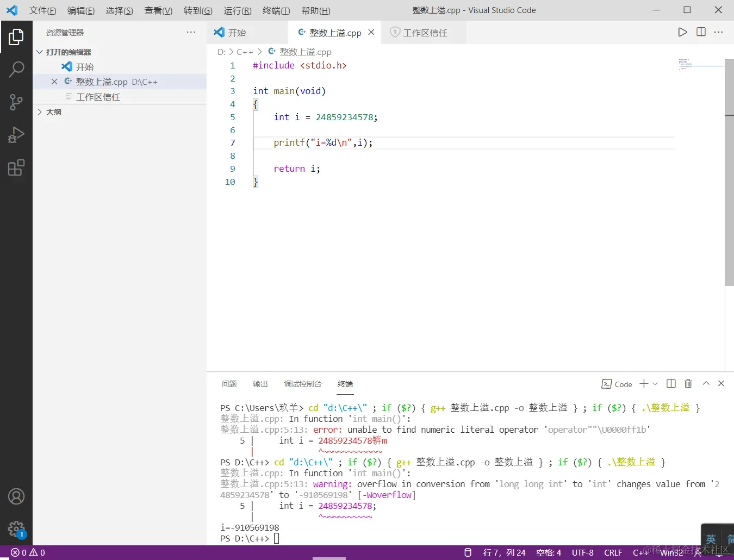Open the 查看 menu
734x560 pixels.
tap(158, 10)
